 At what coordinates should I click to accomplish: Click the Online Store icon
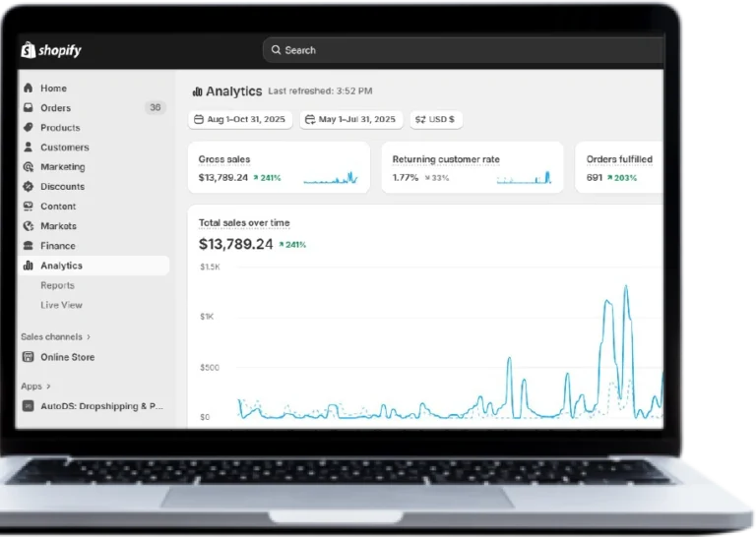(x=29, y=357)
